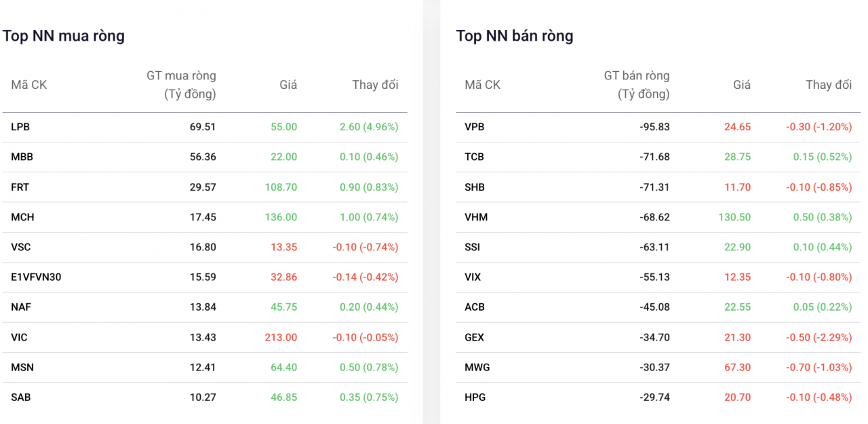Open the LPB stock row
This screenshot has height=424, width=868.
[205, 127]
